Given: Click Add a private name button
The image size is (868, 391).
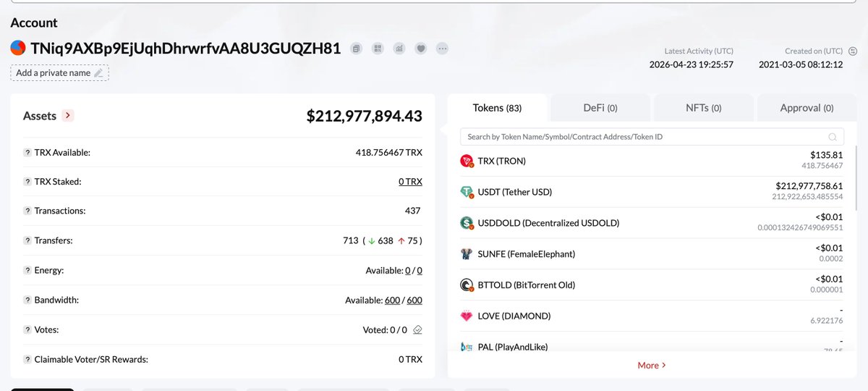Looking at the screenshot, I should [x=59, y=73].
